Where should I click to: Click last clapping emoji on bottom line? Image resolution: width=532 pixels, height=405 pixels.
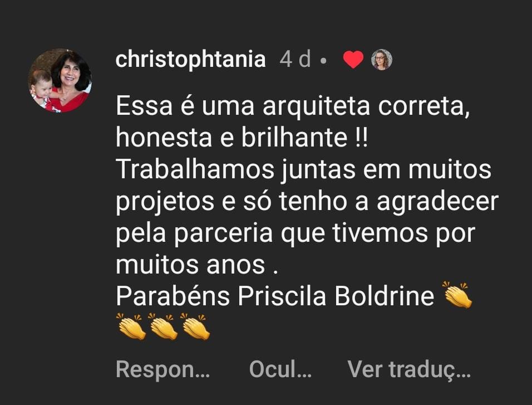(x=195, y=326)
